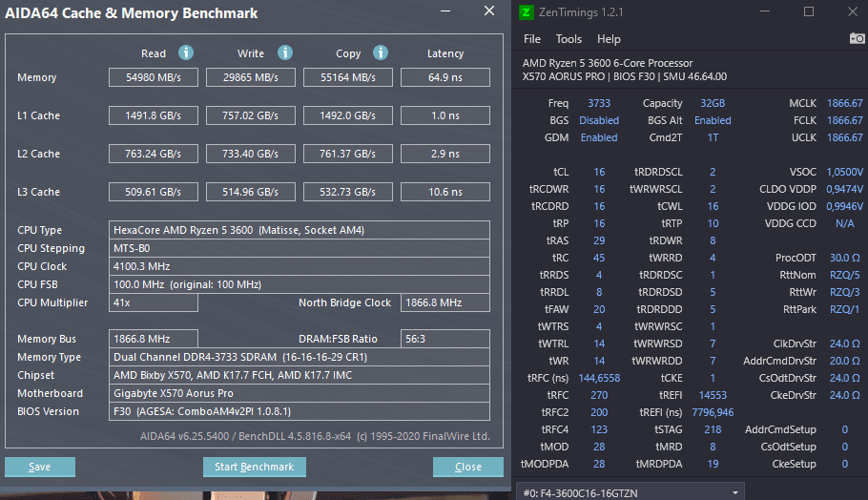The image size is (868, 500).
Task: Save the AIDA64 benchmark results
Action: pyautogui.click(x=40, y=467)
